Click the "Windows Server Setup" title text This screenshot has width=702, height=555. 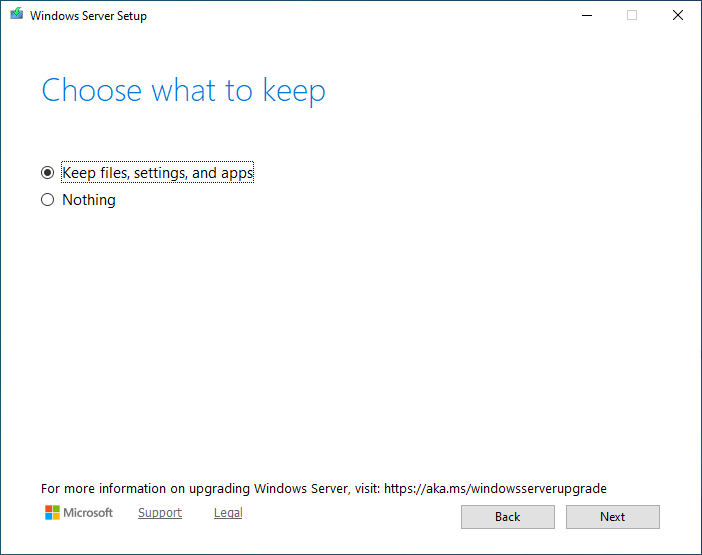88,16
